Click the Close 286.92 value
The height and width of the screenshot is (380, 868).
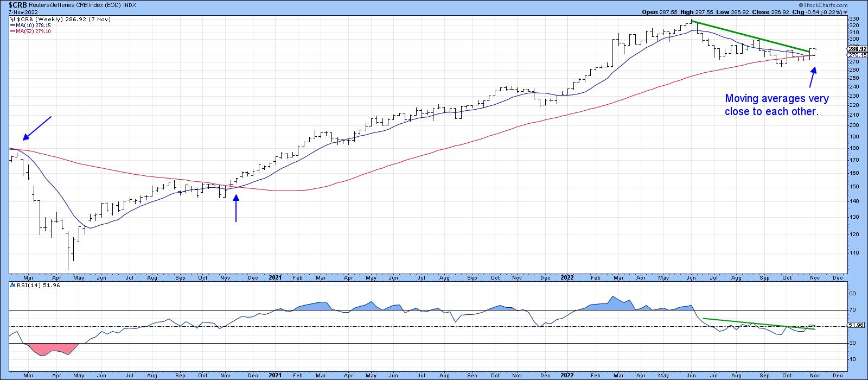click(780, 11)
